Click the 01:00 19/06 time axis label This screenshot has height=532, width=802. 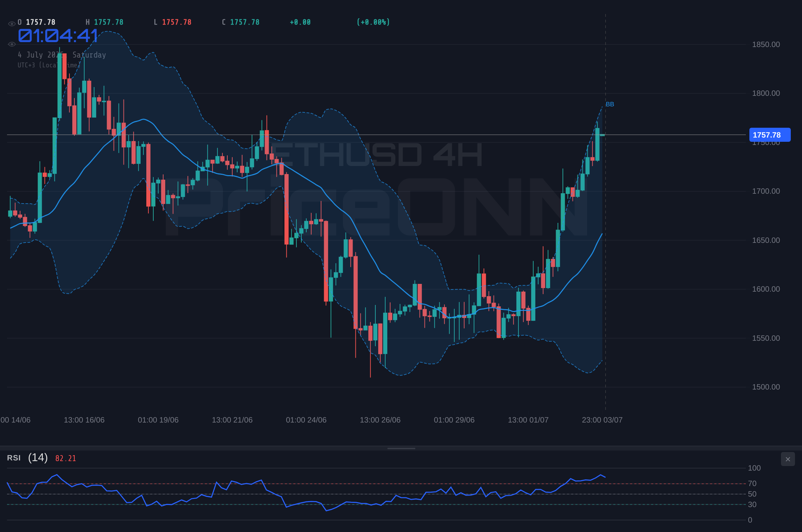click(158, 420)
